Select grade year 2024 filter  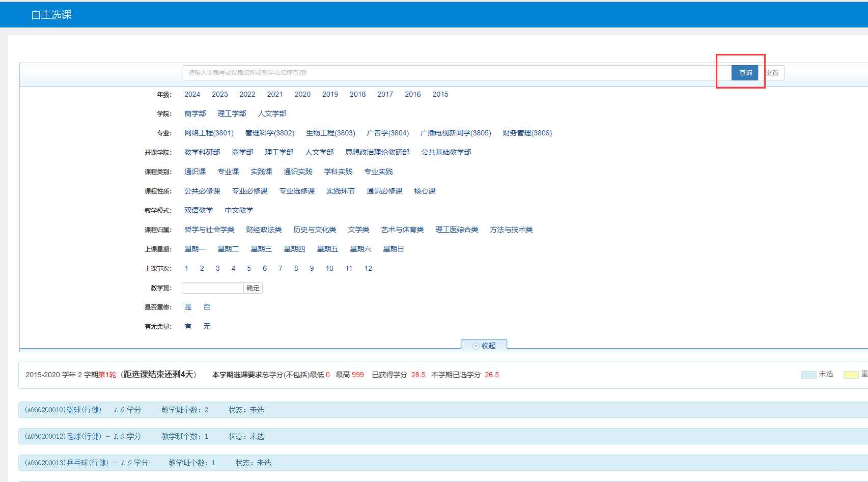pyautogui.click(x=192, y=94)
